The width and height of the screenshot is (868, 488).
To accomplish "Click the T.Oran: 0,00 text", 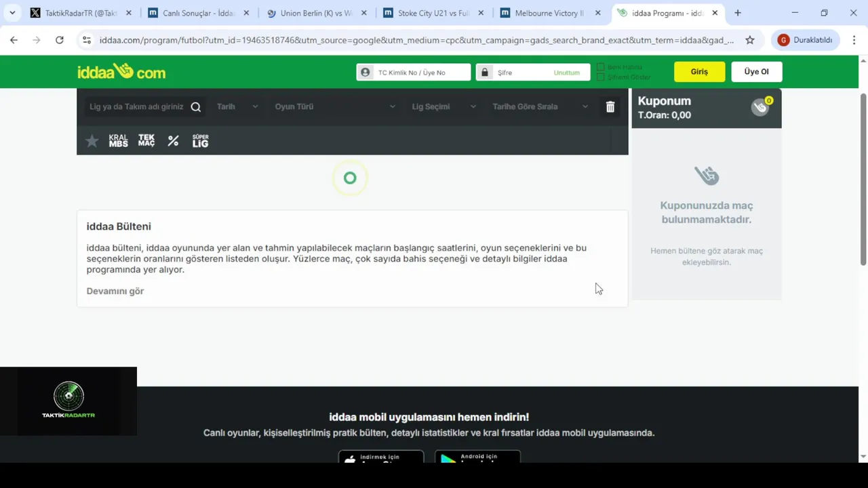I will coord(665,115).
